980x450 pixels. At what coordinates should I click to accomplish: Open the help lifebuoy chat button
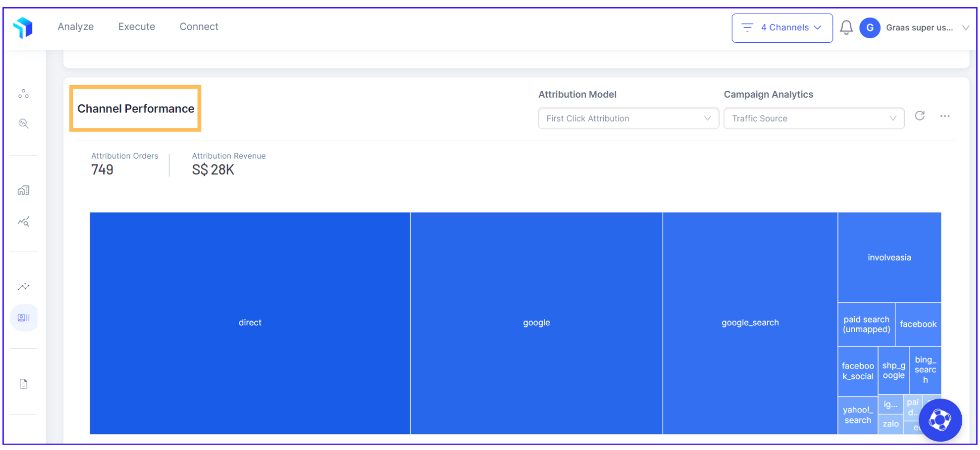[x=940, y=420]
